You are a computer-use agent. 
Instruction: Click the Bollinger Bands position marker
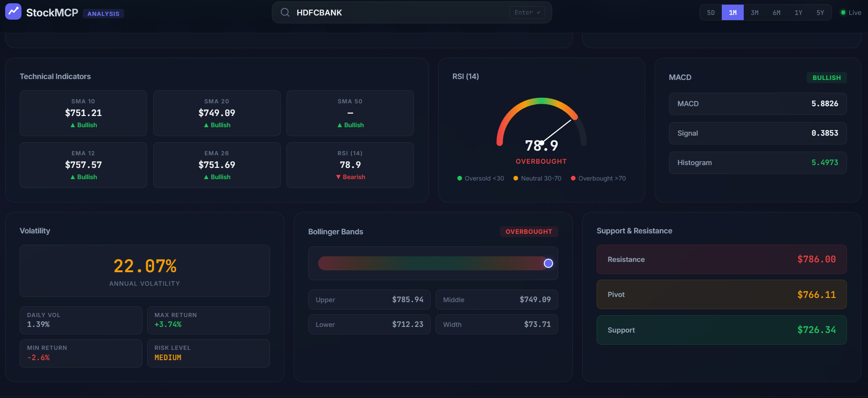pyautogui.click(x=548, y=263)
